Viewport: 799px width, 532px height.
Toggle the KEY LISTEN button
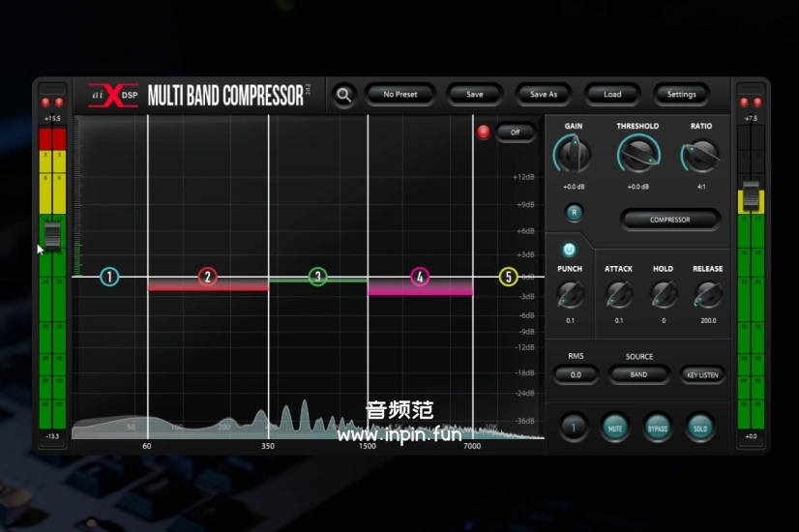tap(702, 375)
